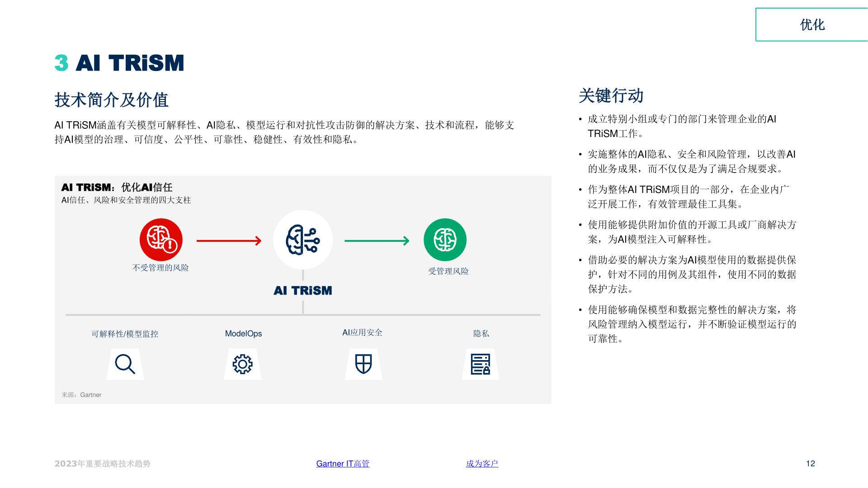
Task: Click the AI TRiSM label under the brain
Action: [x=303, y=291]
